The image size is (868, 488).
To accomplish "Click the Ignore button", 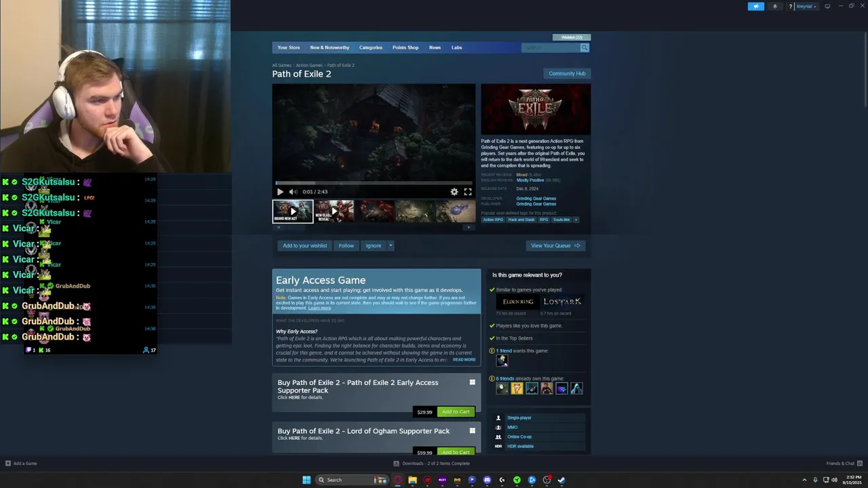I will coord(373,245).
